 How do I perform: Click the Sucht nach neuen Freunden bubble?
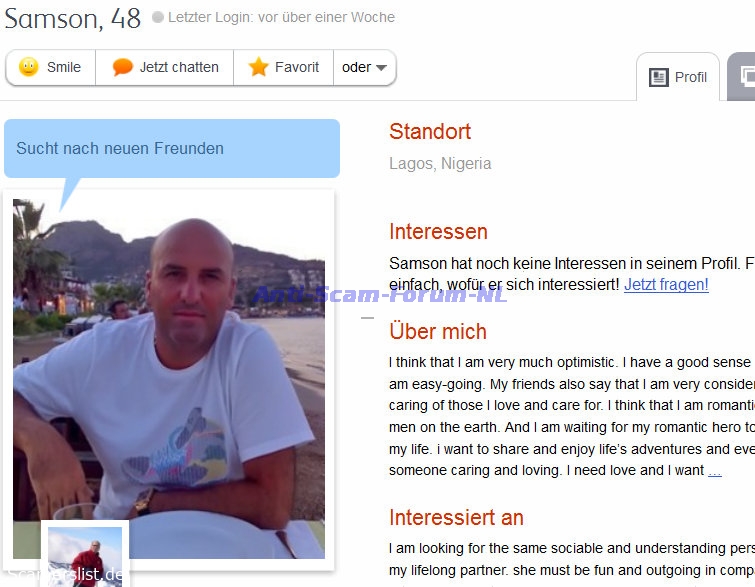point(172,148)
